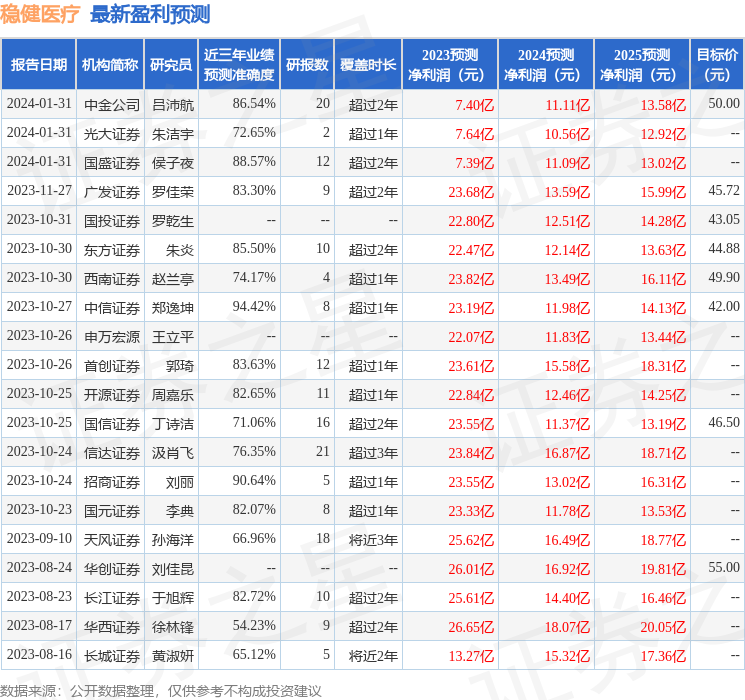Click the 2023预测净利润 header
Image resolution: width=745 pixels, height=700 pixels.
click(x=449, y=65)
